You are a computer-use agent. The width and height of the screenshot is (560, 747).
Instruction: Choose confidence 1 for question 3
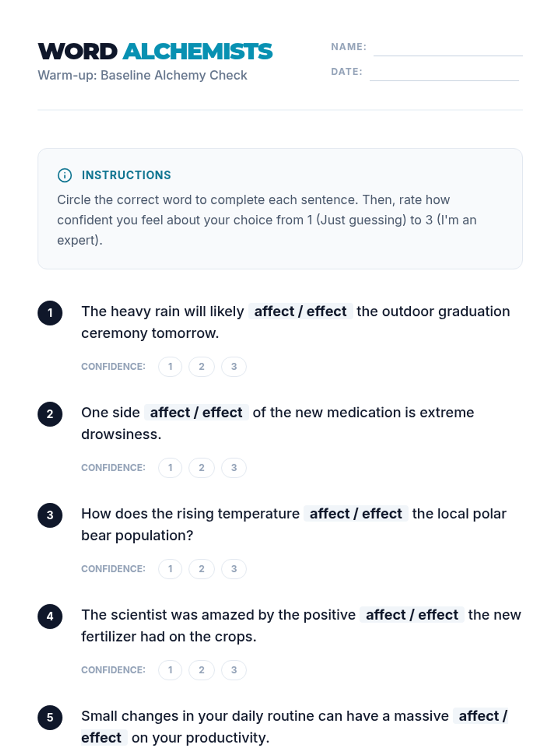point(170,569)
